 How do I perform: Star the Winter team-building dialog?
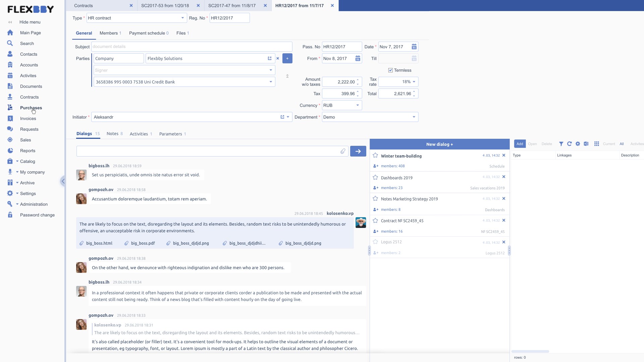tap(375, 156)
